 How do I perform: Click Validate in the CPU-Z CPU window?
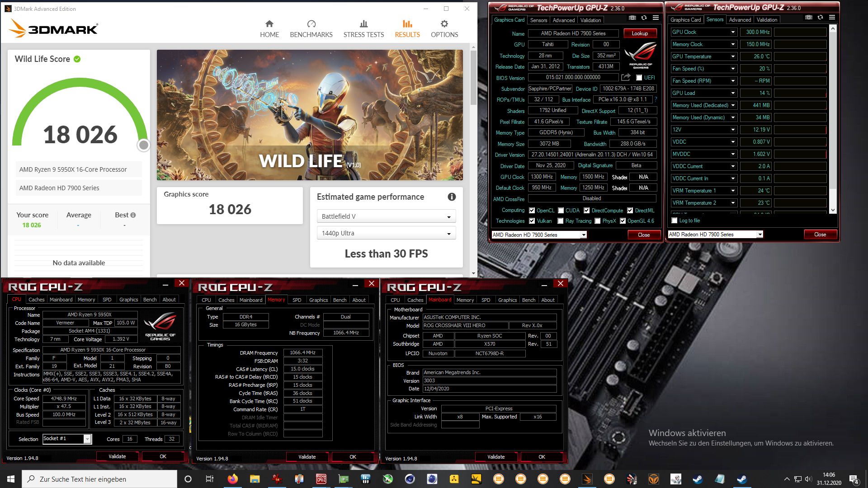117,456
